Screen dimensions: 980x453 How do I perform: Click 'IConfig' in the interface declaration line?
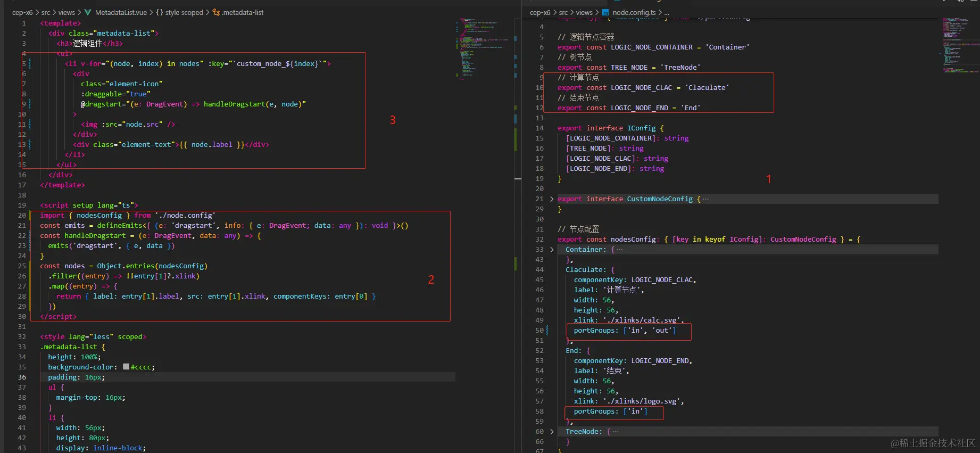click(642, 128)
